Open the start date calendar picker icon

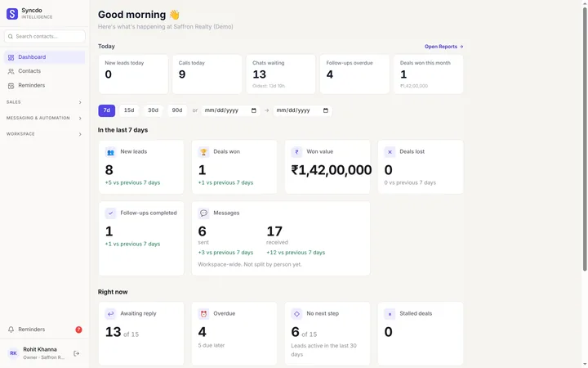pyautogui.click(x=253, y=110)
